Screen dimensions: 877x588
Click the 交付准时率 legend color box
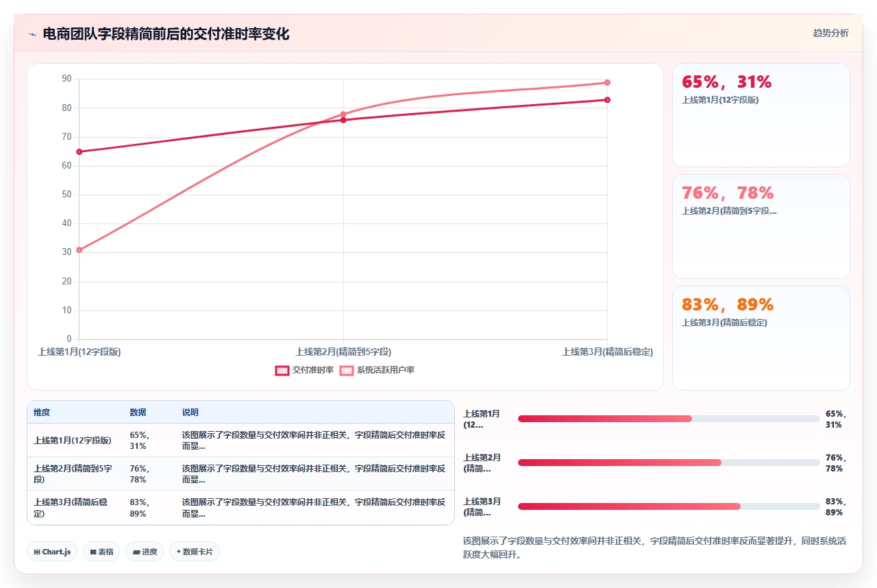coord(282,370)
